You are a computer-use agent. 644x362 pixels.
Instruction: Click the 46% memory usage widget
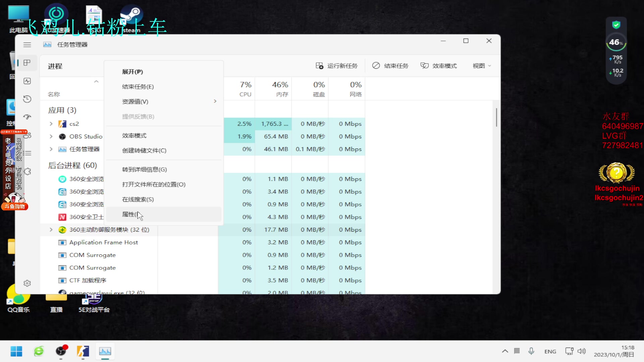(616, 43)
